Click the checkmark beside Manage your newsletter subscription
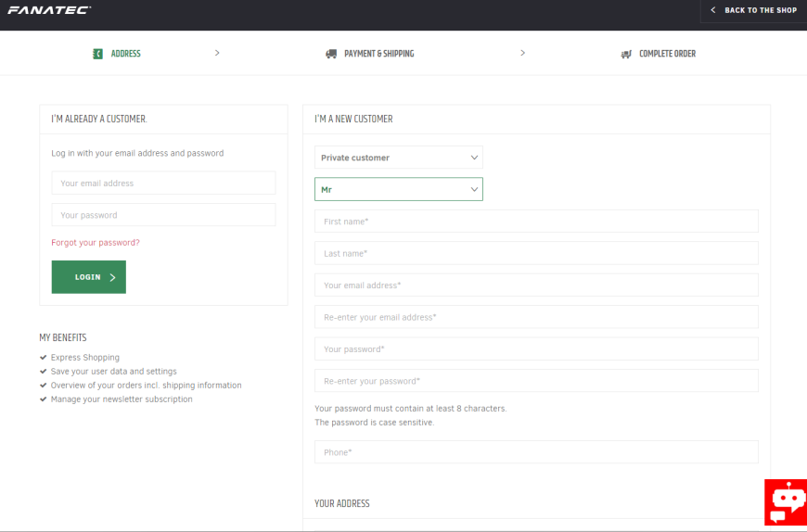Image resolution: width=807 pixels, height=532 pixels. pyautogui.click(x=44, y=399)
